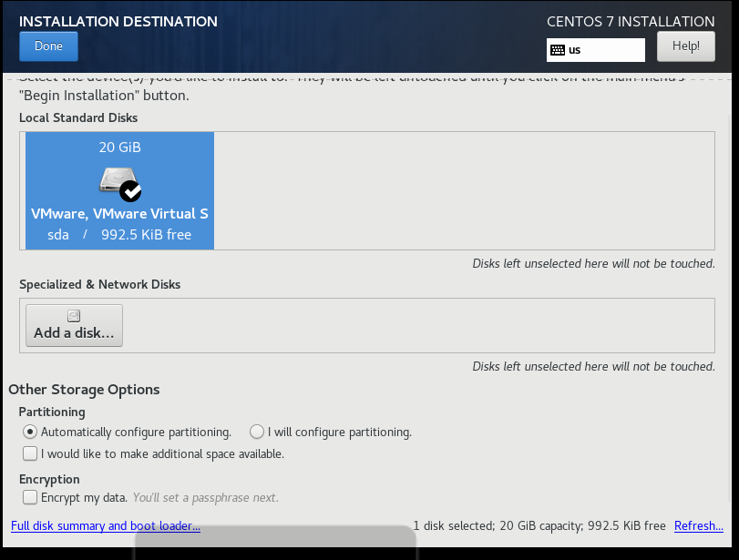Click the keyboard icon beside us
This screenshot has height=560, width=739.
pyautogui.click(x=558, y=50)
